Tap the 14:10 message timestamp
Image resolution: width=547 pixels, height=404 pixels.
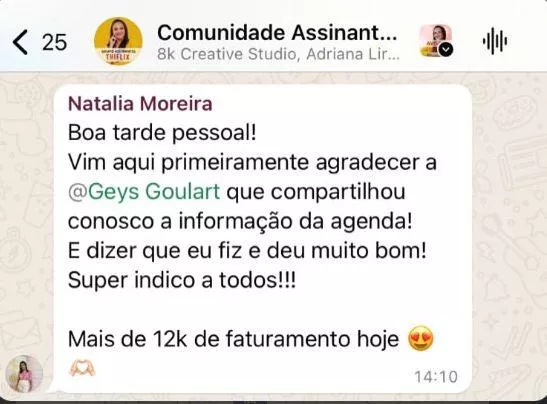pos(436,377)
